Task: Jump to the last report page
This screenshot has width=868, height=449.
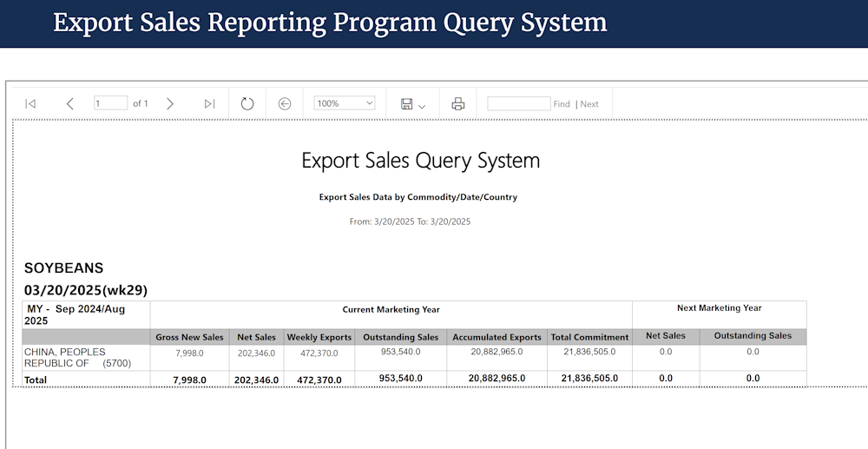Action: coord(209,103)
